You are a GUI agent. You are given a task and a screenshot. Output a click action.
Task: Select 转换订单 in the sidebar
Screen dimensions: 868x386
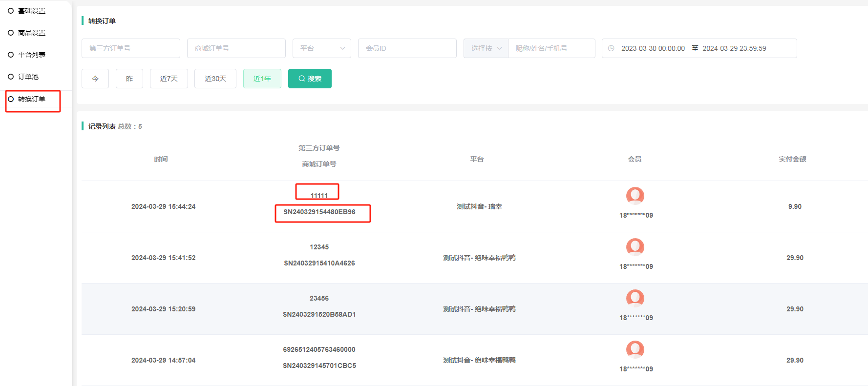pyautogui.click(x=31, y=99)
